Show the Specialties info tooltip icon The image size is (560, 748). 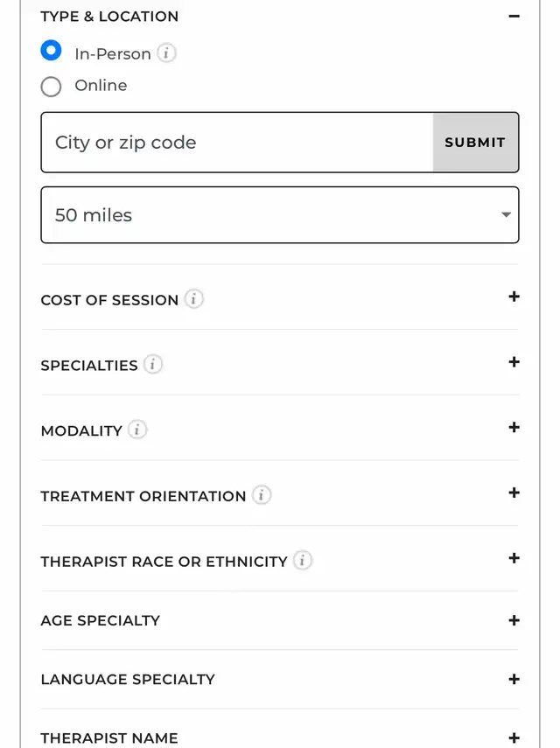pyautogui.click(x=152, y=365)
